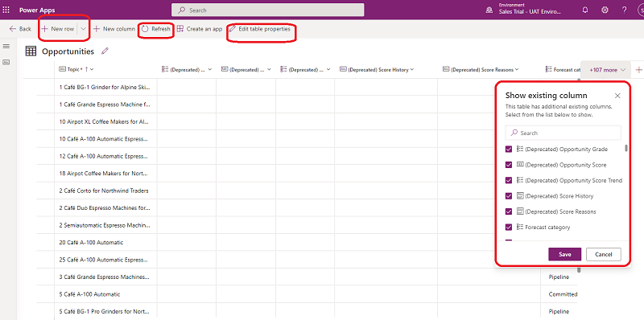Click Cancel in the column panel
Screen dimensions: 644x320
point(603,254)
